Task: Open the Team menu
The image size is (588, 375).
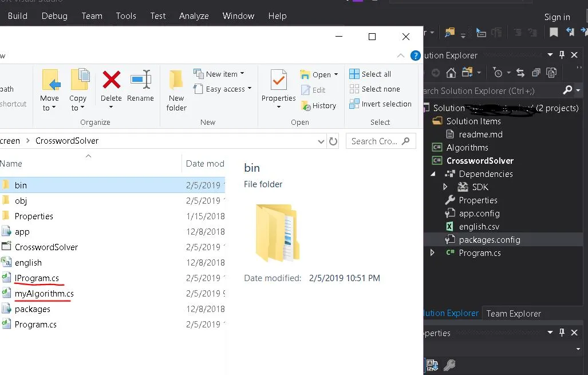Action: pos(92,16)
